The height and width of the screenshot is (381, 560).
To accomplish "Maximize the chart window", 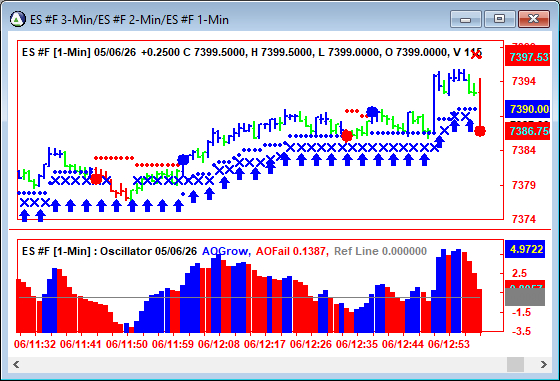I will [x=499, y=19].
